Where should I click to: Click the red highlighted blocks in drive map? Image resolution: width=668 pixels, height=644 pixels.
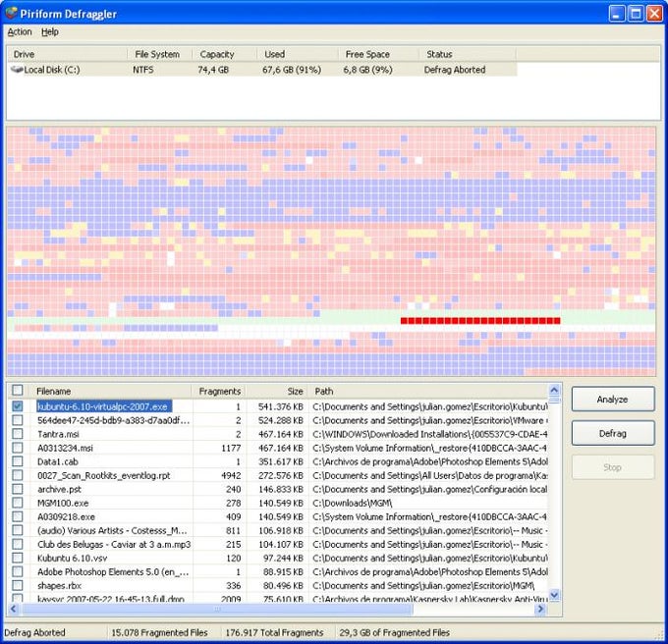tap(480, 320)
